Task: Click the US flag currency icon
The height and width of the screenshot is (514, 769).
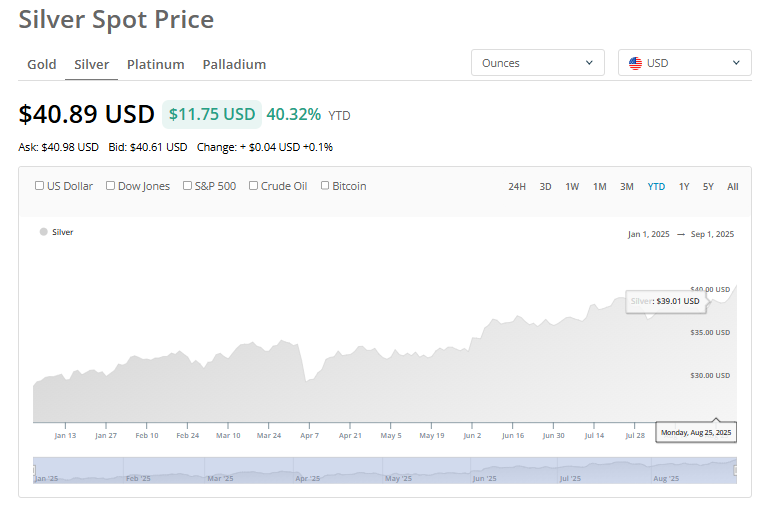Action: click(x=635, y=63)
